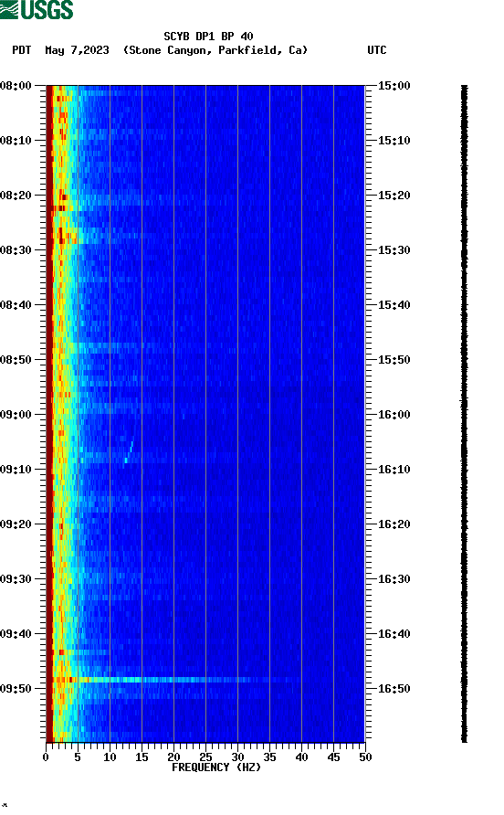Click the seismogram waveform trace strip
The width and height of the screenshot is (504, 815).
coord(465,414)
